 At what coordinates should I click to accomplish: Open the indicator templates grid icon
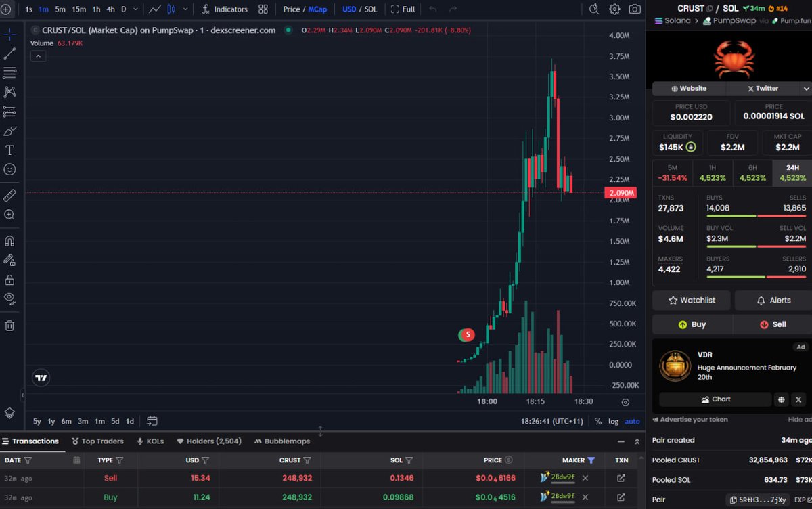tap(263, 9)
